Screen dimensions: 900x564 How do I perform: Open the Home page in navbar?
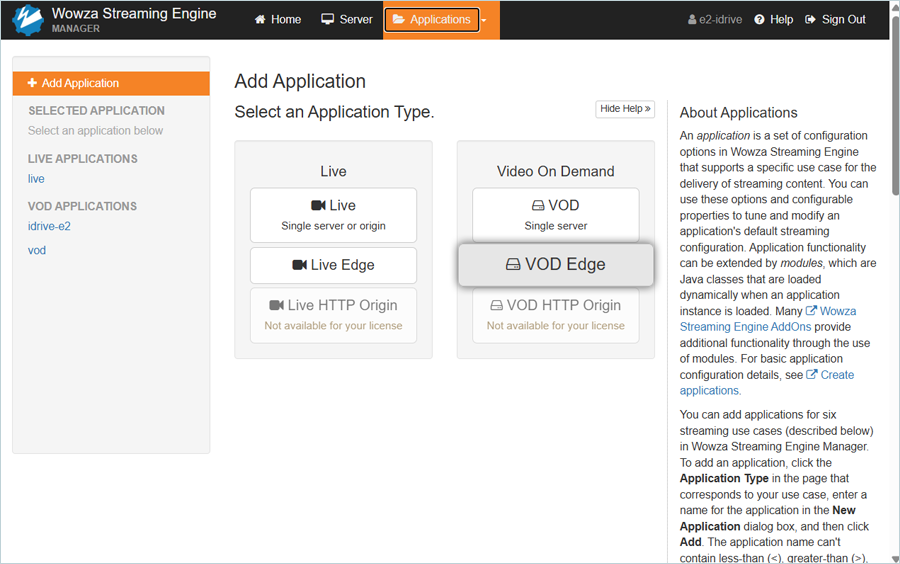pyautogui.click(x=278, y=20)
